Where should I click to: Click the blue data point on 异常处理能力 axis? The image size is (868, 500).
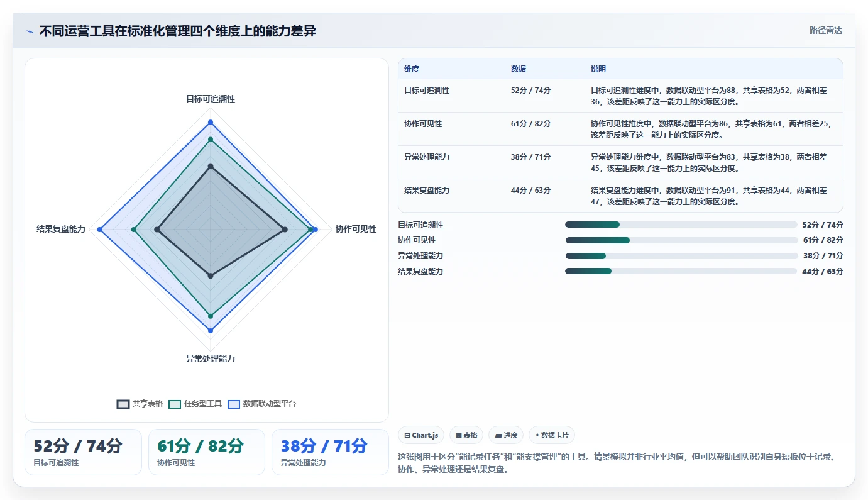[211, 330]
